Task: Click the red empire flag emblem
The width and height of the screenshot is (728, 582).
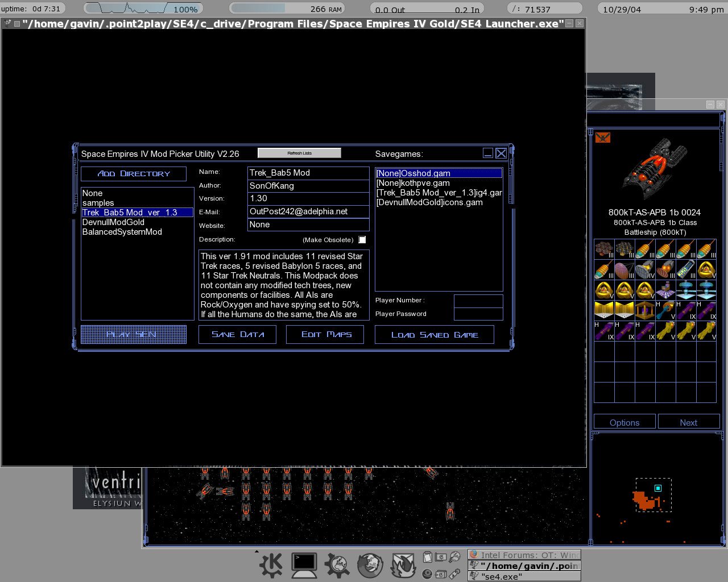Action: click(603, 138)
